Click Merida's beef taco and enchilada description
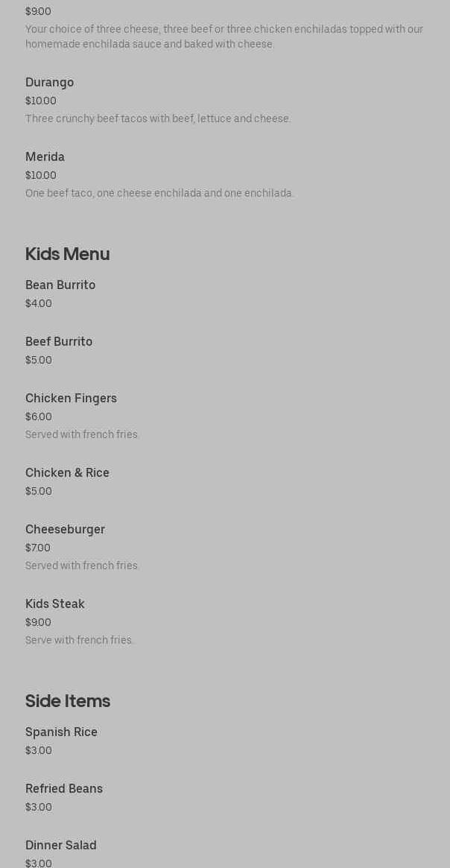The width and height of the screenshot is (450, 868). pos(159,194)
